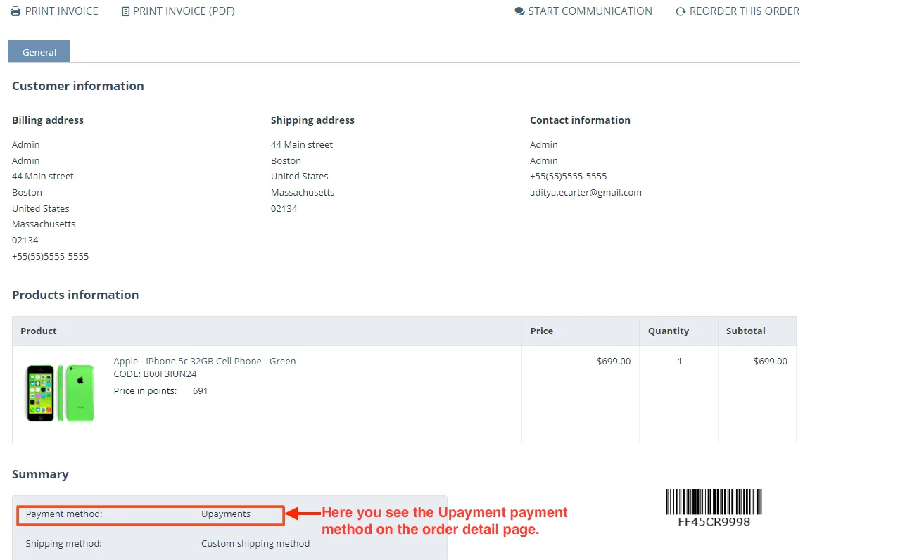This screenshot has height=560, width=924.
Task: Click the quantity value 1
Action: point(680,361)
